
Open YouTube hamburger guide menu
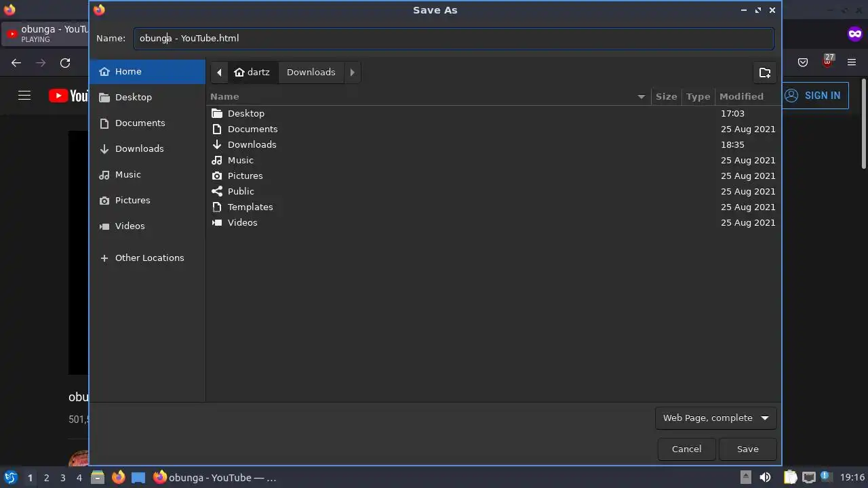click(x=24, y=96)
